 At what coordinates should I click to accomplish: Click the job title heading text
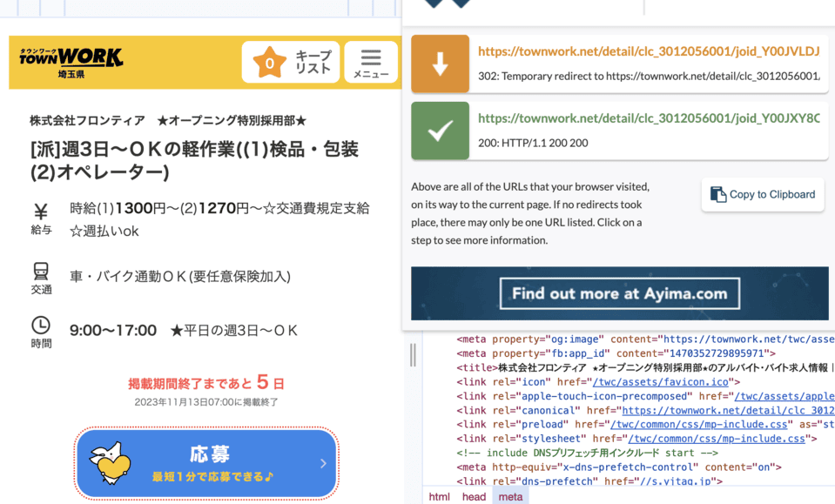pos(194,161)
